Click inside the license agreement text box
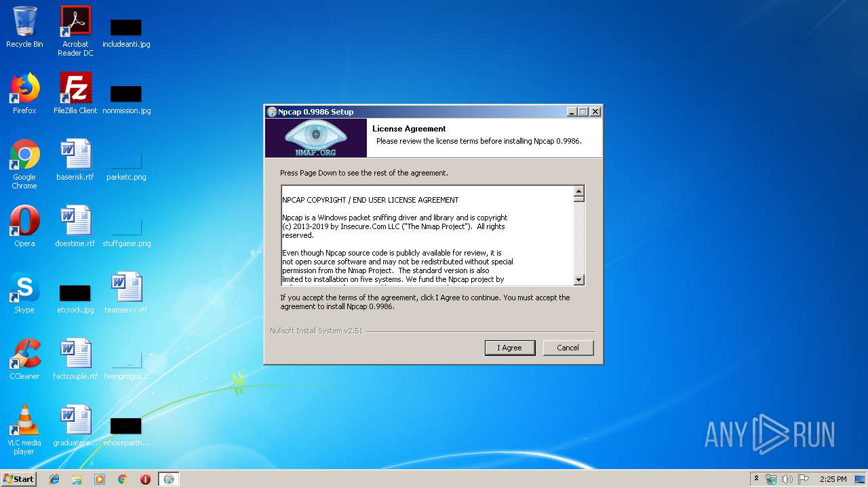This screenshot has width=868, height=488. tap(427, 235)
